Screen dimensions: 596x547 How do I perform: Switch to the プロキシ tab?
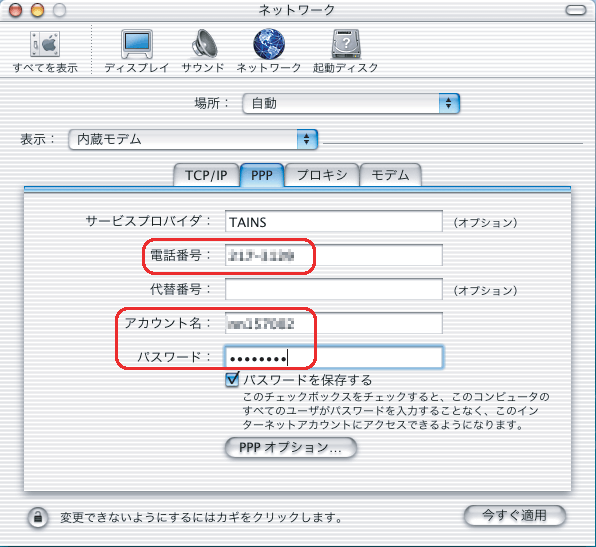[322, 175]
